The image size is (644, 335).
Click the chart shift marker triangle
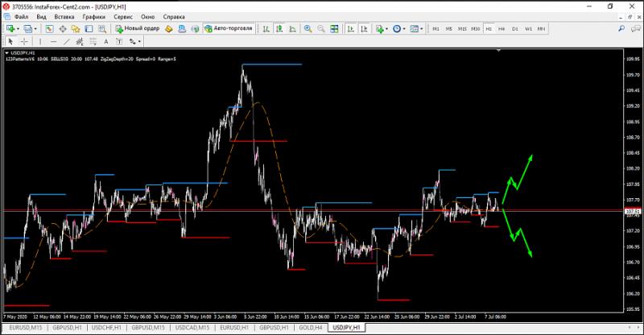pyautogui.click(x=498, y=50)
